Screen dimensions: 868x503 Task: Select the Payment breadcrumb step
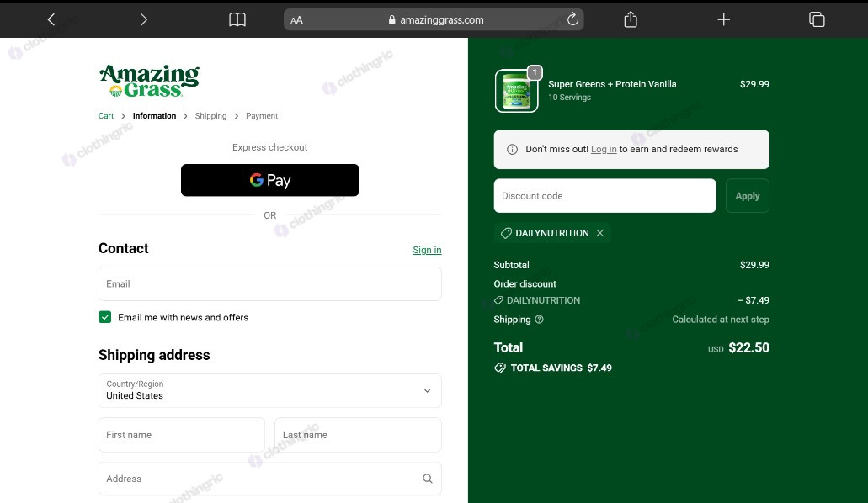coord(262,115)
